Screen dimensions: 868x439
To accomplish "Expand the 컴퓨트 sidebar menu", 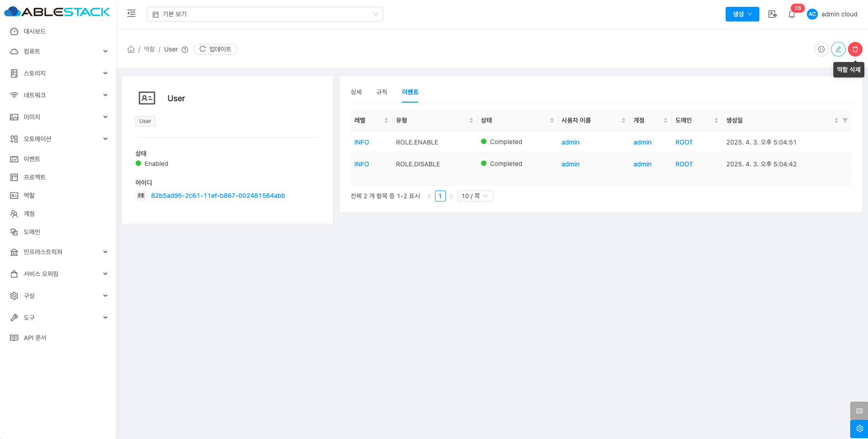I will tap(58, 52).
